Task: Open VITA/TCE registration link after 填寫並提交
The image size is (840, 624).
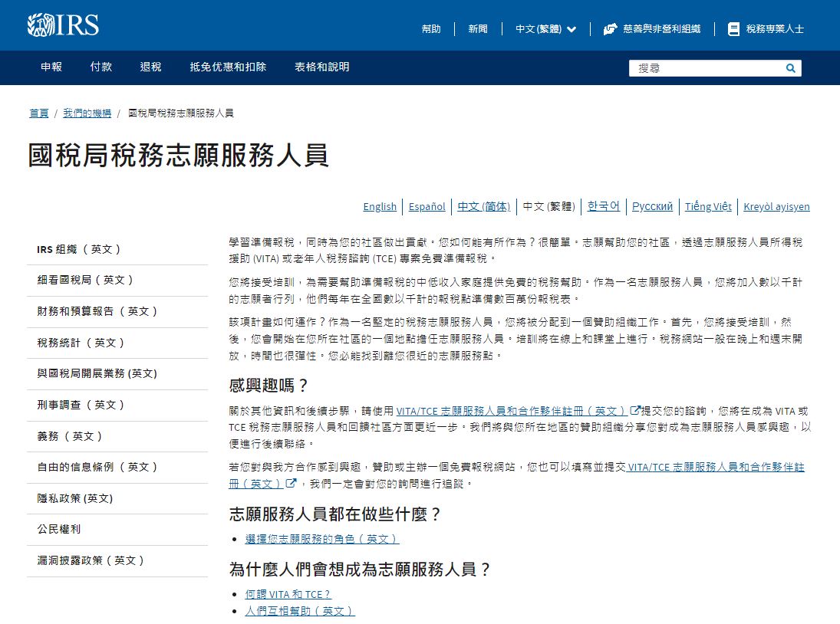Action: (716, 467)
